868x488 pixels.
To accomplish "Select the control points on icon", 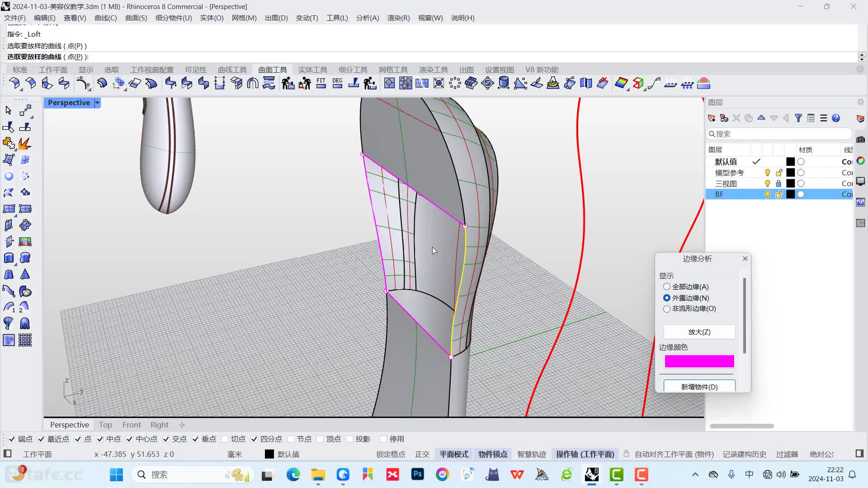I will pos(455,83).
